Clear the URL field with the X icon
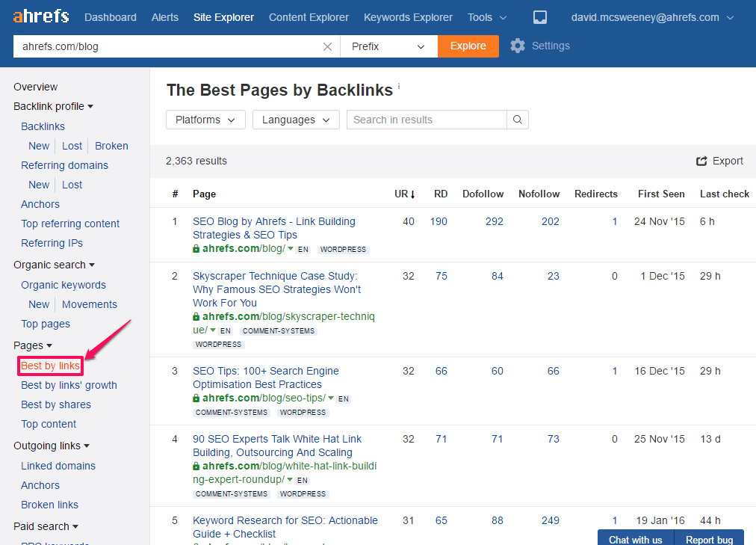Screen dimensions: 756x545 (x=327, y=47)
